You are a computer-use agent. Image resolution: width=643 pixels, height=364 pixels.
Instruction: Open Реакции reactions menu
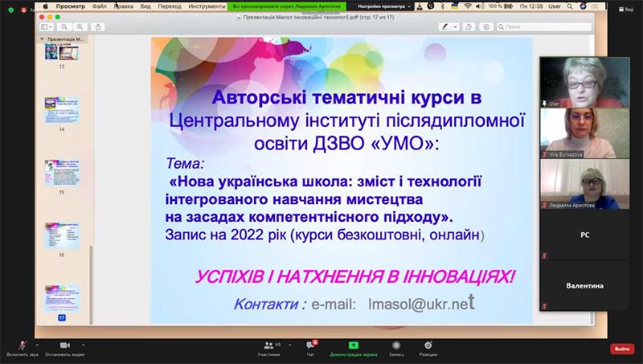[x=428, y=349]
